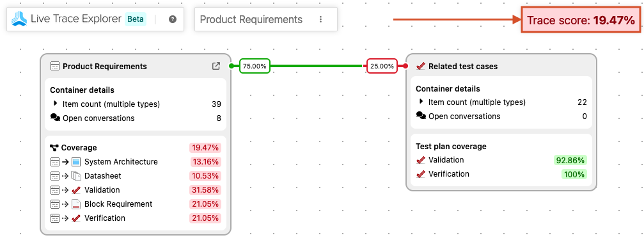The image size is (644, 240).
Task: Click the 13.16% coverage value
Action: [205, 161]
